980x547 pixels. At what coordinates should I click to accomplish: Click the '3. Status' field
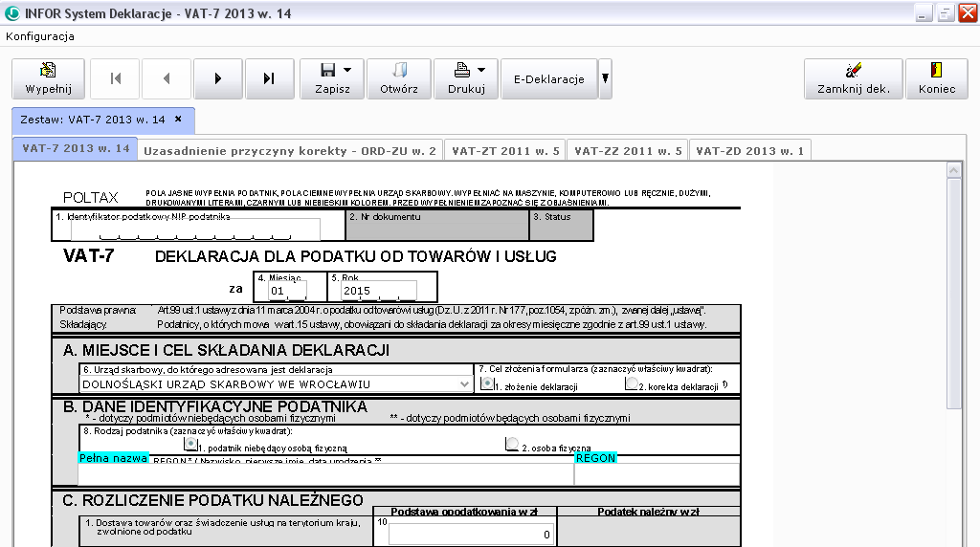(561, 226)
